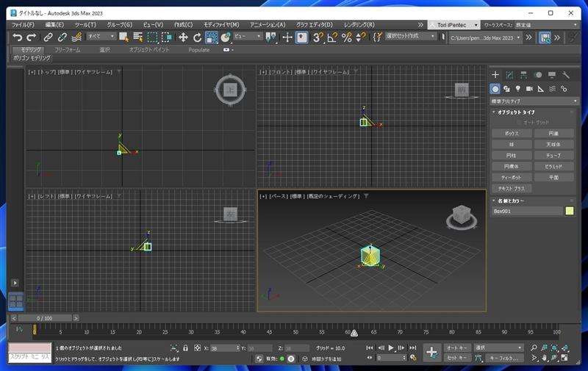Open the Display command panel tab
Screen dimensions: 588x371
[x=552, y=75]
